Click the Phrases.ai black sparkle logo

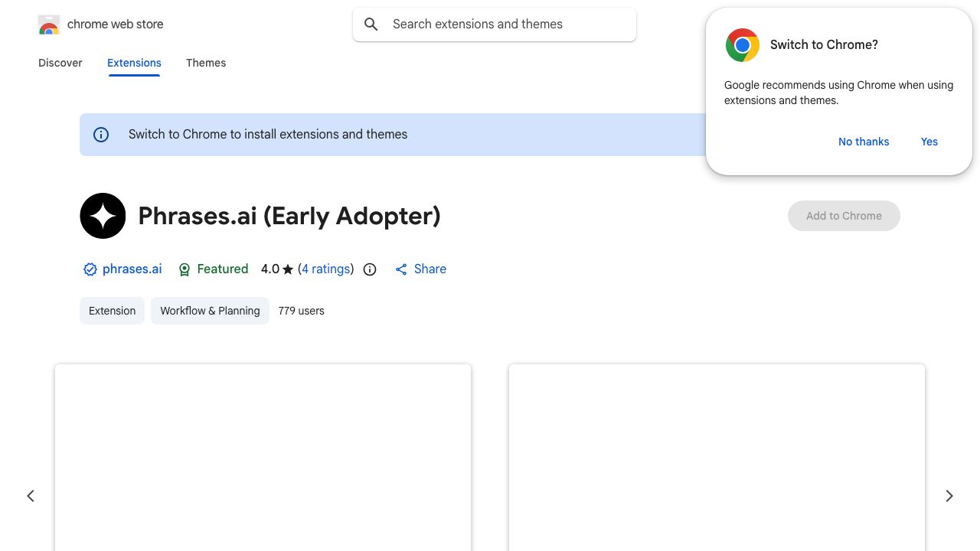[x=103, y=216]
